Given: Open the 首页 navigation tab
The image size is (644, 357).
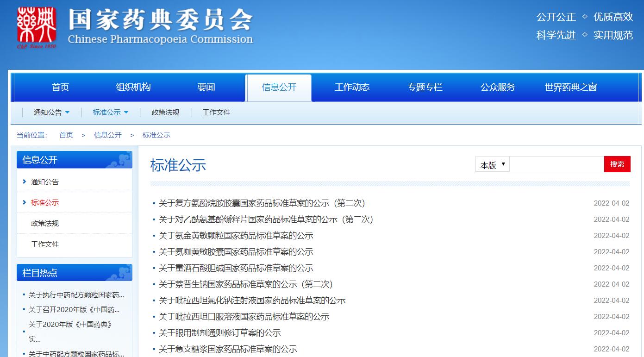Looking at the screenshot, I should pyautogui.click(x=60, y=87).
